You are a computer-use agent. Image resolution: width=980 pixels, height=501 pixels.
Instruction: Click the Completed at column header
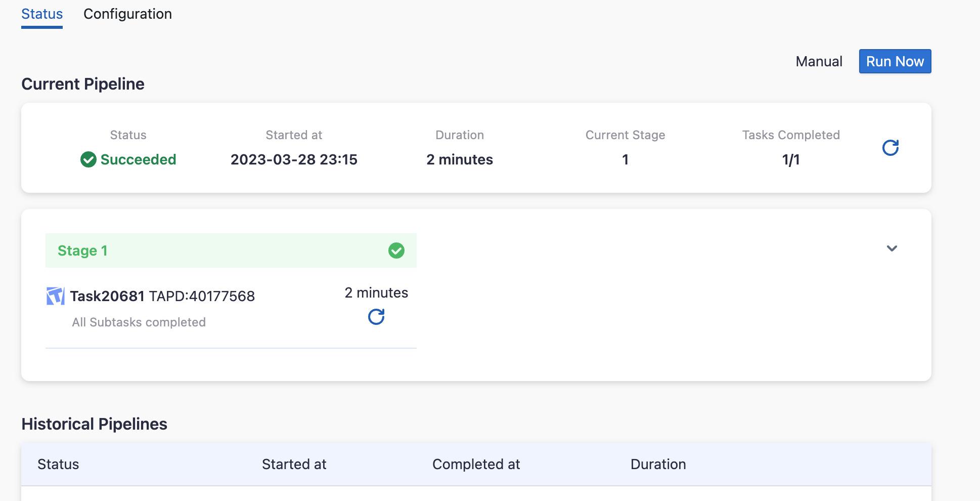[476, 465]
